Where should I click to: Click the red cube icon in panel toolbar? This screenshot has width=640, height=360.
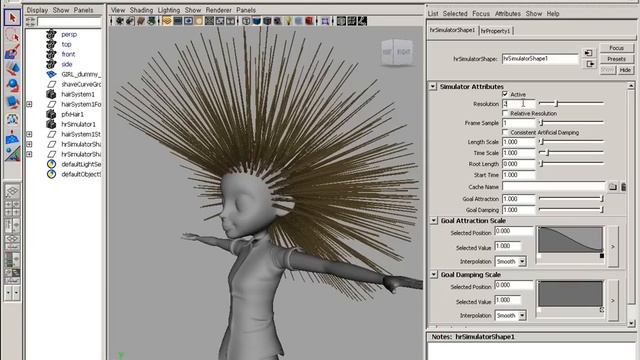(309, 21)
